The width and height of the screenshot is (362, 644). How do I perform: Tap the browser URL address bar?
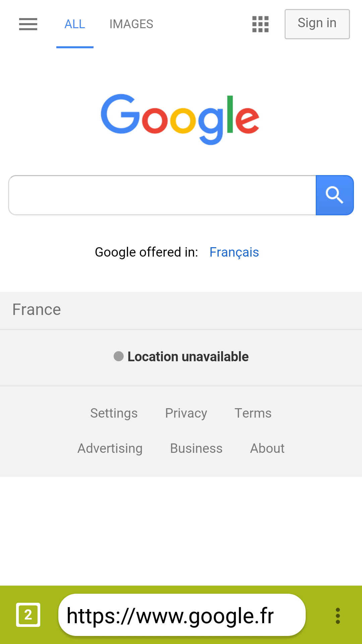tap(182, 615)
